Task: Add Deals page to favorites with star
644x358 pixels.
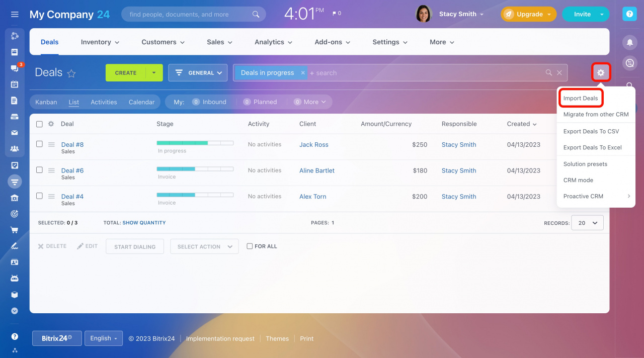Action: point(71,73)
